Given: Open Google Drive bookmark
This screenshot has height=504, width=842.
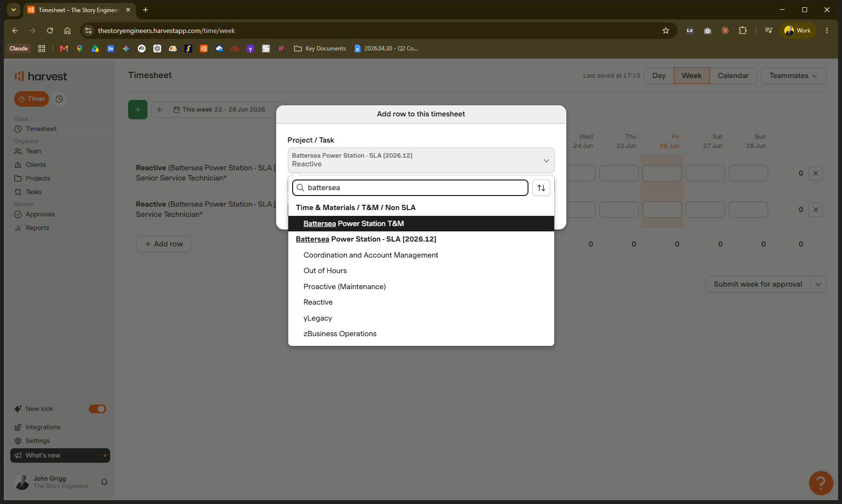Looking at the screenshot, I should click(95, 49).
